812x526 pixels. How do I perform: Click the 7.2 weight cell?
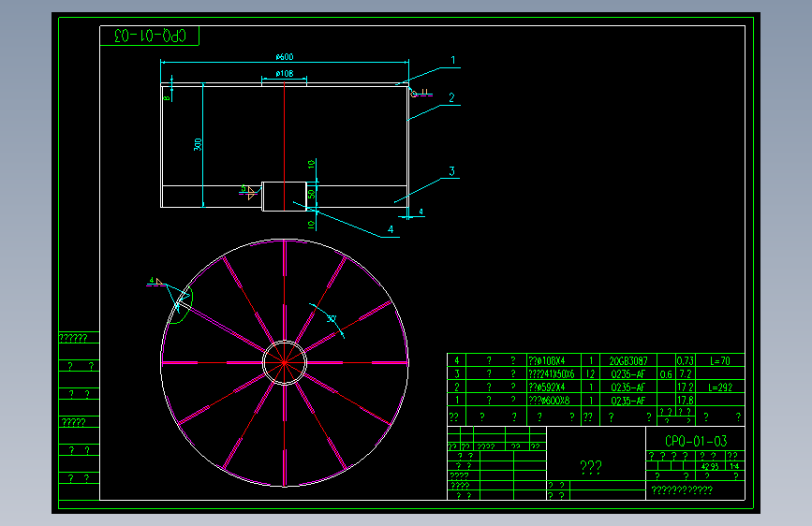686,373
